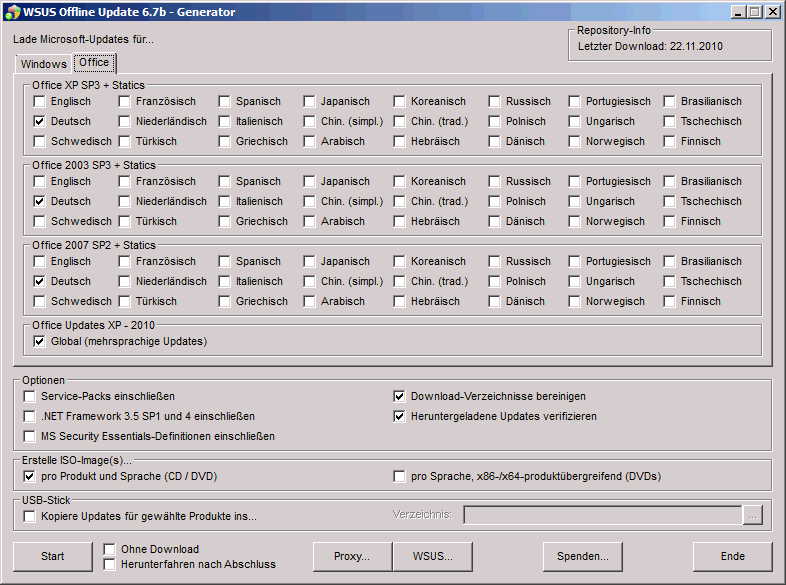
Task: Maximize the WSUS Offline Update window
Action: tap(754, 12)
